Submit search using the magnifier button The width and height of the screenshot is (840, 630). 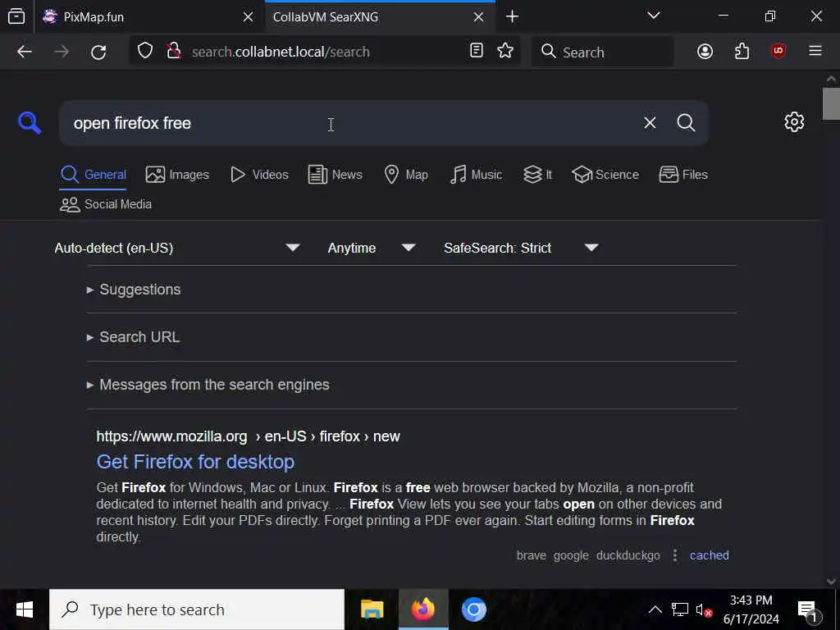(686, 123)
